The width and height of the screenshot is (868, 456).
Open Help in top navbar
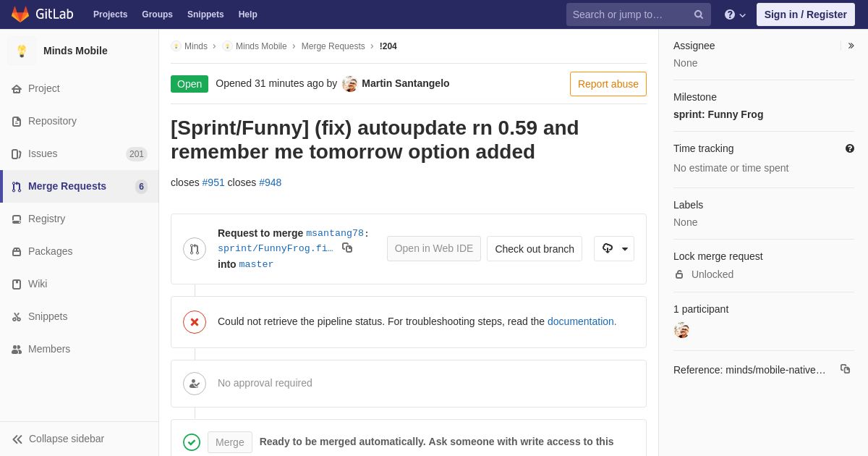pos(248,14)
